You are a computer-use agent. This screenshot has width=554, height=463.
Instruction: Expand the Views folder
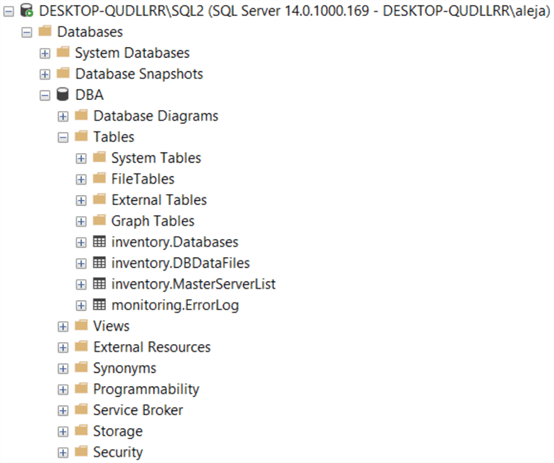[x=63, y=327]
